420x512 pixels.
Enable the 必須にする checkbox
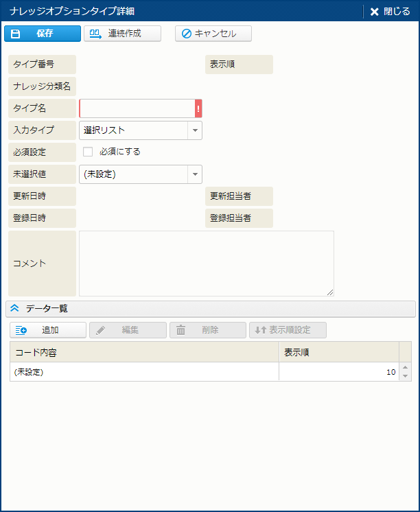click(x=88, y=152)
